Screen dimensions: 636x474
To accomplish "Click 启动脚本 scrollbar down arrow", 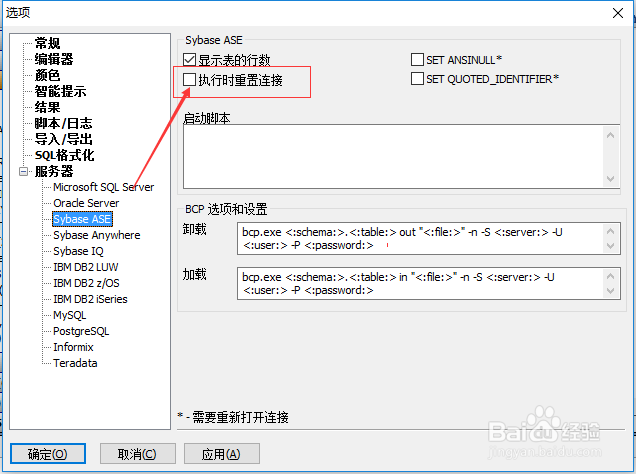I will click(610, 179).
